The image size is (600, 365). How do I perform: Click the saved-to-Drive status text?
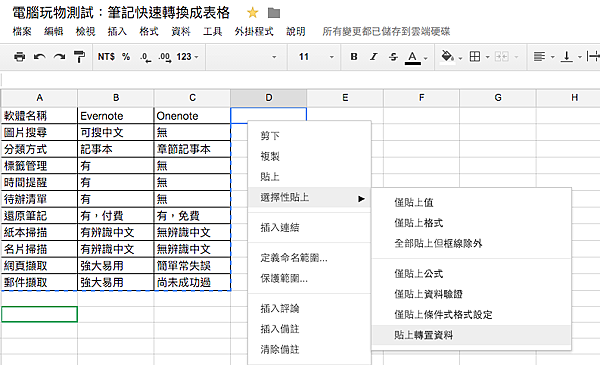tap(386, 31)
